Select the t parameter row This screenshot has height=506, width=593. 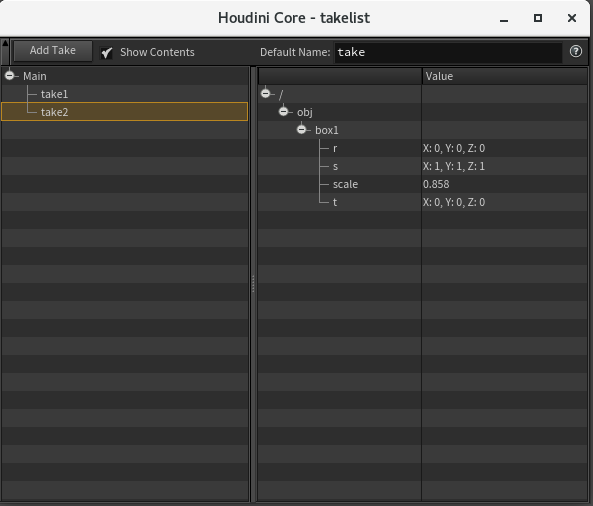pos(422,202)
